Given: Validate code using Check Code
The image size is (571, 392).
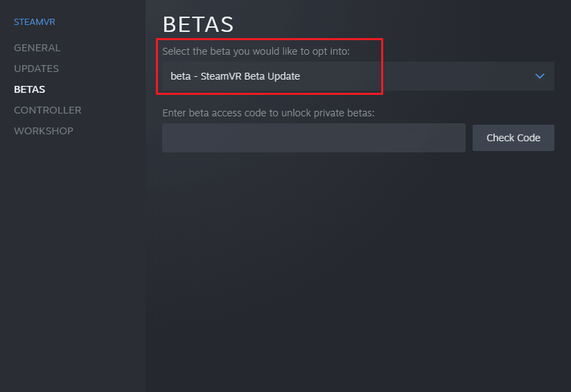Looking at the screenshot, I should coord(513,138).
